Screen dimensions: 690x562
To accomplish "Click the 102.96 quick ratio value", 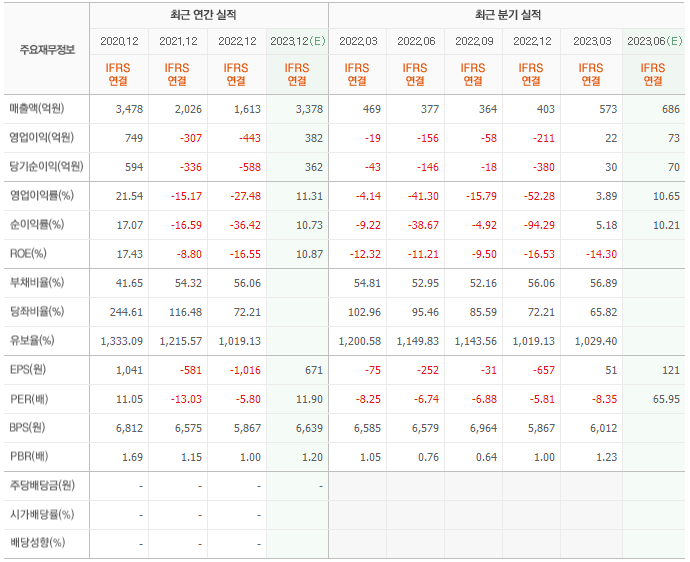I will tap(364, 312).
